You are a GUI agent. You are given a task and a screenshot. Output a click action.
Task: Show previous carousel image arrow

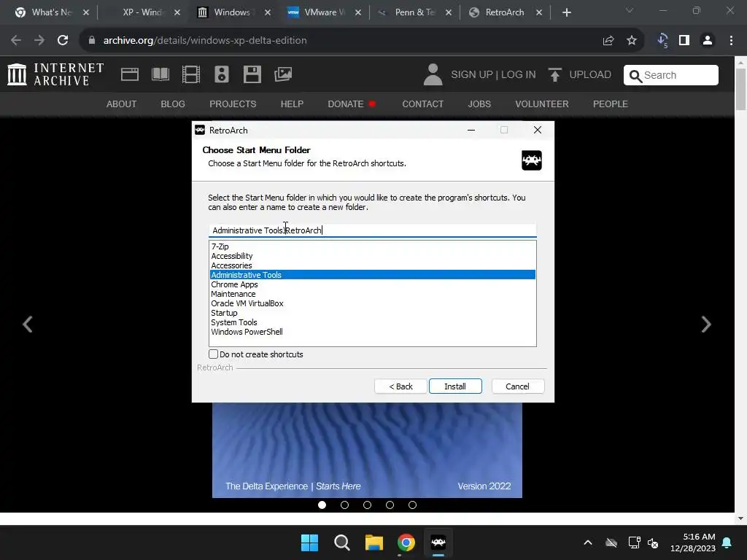pyautogui.click(x=28, y=324)
